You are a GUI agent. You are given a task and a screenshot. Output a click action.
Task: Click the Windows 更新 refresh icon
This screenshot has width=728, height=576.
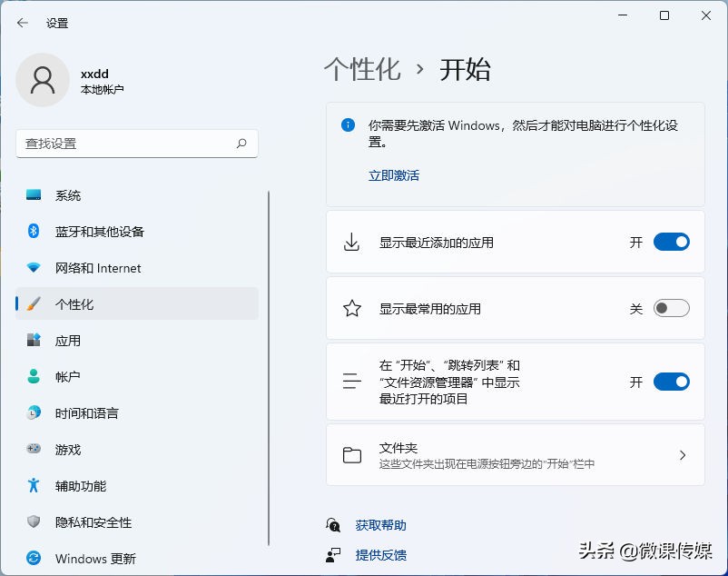click(x=34, y=558)
